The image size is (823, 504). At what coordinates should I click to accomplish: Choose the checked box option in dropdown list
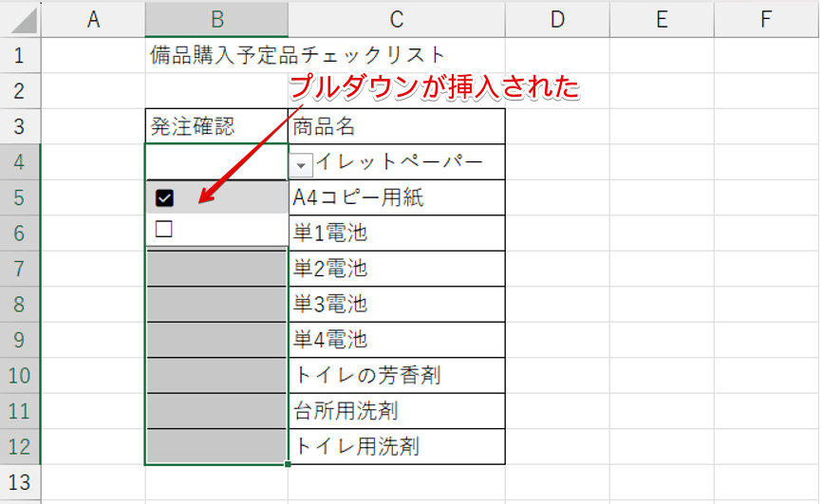(x=164, y=197)
